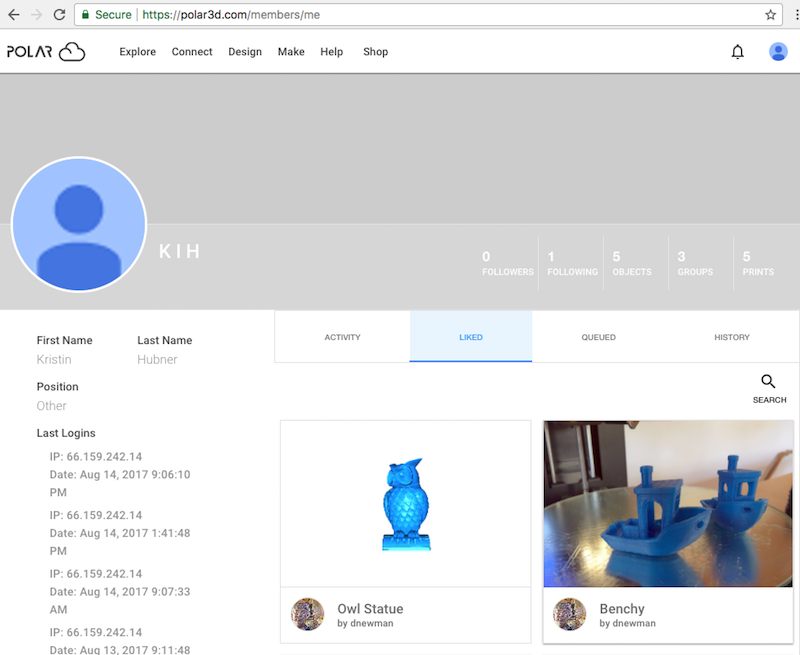Click the first name value Kristin

point(54,360)
